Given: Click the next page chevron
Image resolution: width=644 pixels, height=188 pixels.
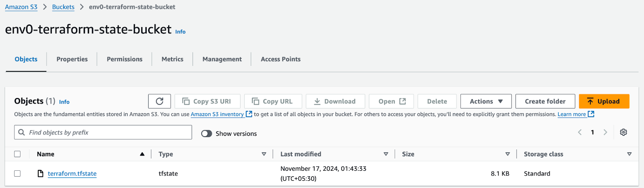Looking at the screenshot, I should [x=605, y=132].
